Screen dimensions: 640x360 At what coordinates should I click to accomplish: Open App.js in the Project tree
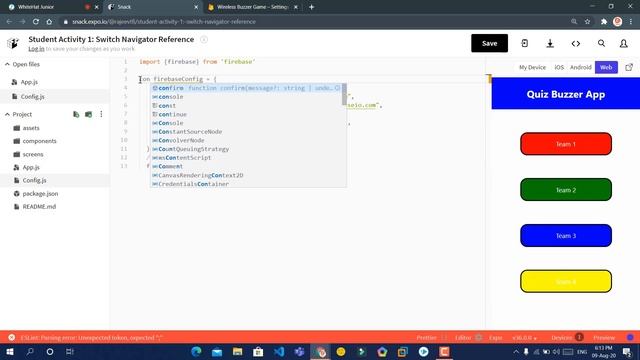[31, 167]
